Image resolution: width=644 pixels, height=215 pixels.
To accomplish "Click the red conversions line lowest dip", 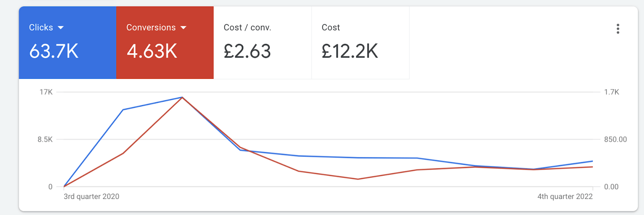I will tap(358, 179).
